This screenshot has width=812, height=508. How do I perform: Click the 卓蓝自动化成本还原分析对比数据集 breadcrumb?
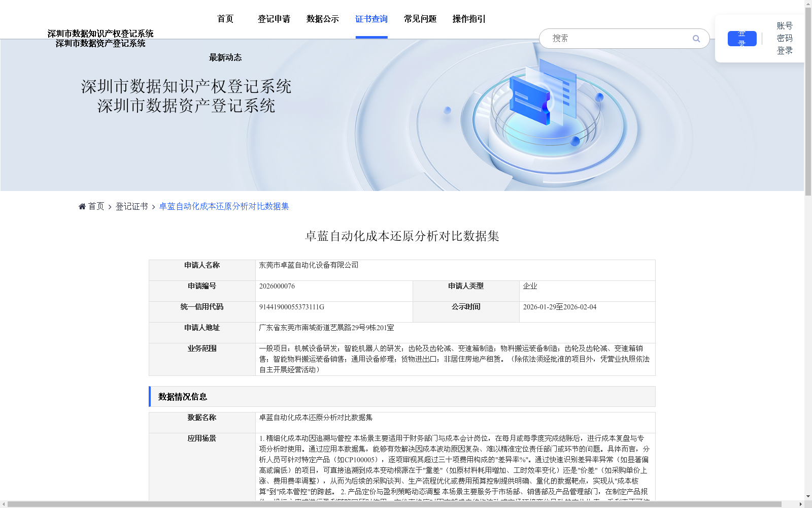(224, 206)
